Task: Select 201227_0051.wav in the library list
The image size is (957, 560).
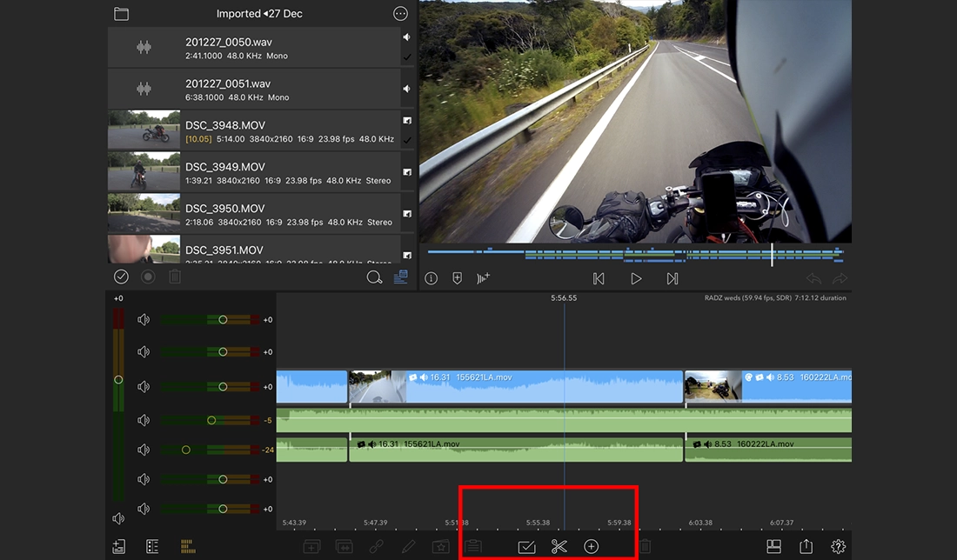Action: click(x=254, y=90)
